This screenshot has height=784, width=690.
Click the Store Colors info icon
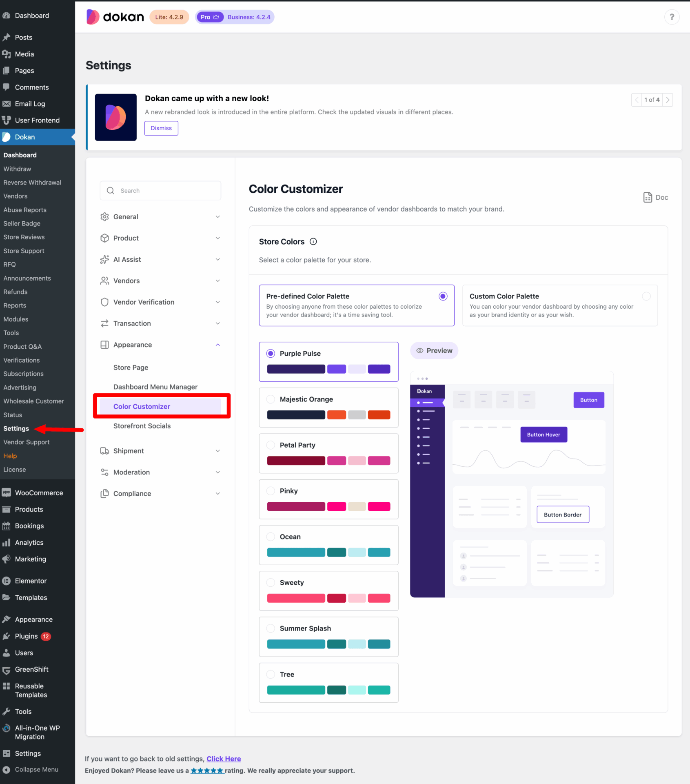(x=313, y=241)
